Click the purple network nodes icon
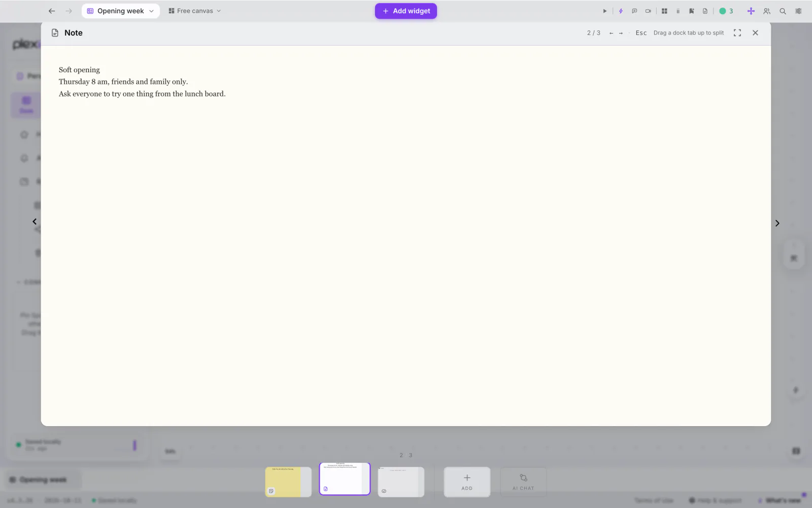This screenshot has height=508, width=812. (x=751, y=11)
